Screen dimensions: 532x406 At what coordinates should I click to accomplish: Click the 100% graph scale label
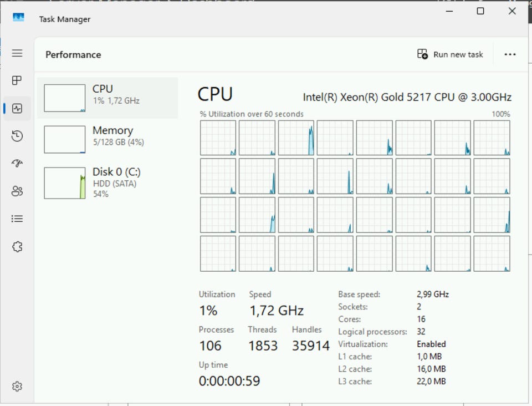501,114
